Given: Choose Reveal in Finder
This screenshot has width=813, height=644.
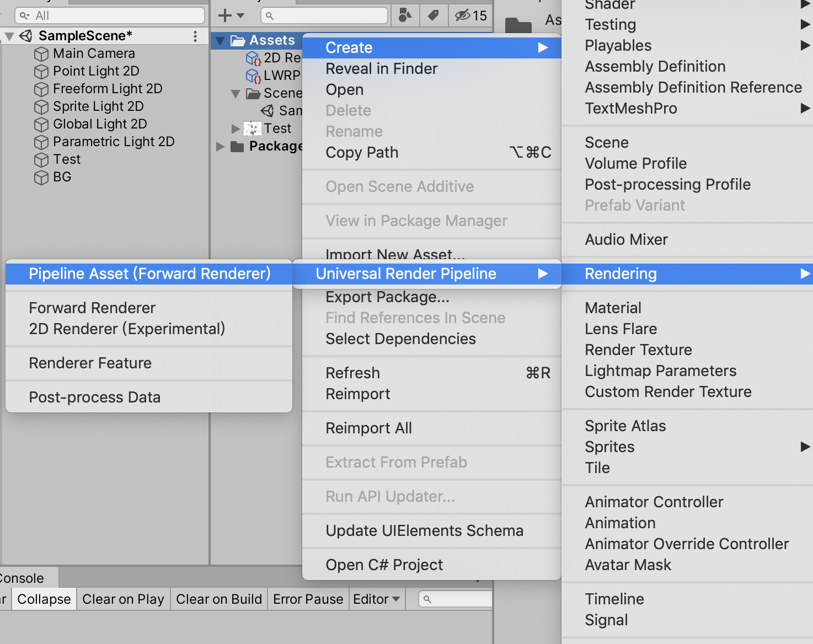Looking at the screenshot, I should 432,68.
